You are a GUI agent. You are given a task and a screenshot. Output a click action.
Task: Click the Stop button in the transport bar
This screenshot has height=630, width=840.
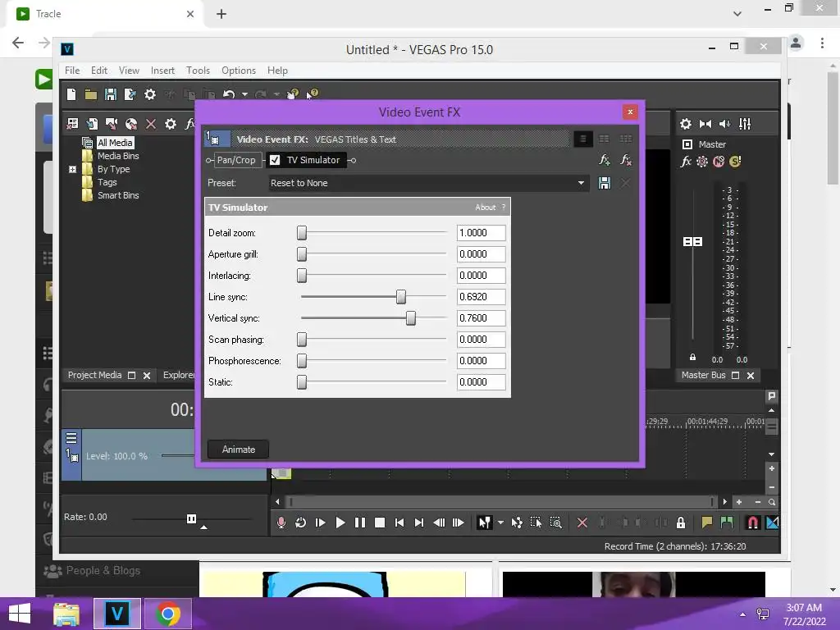(380, 523)
